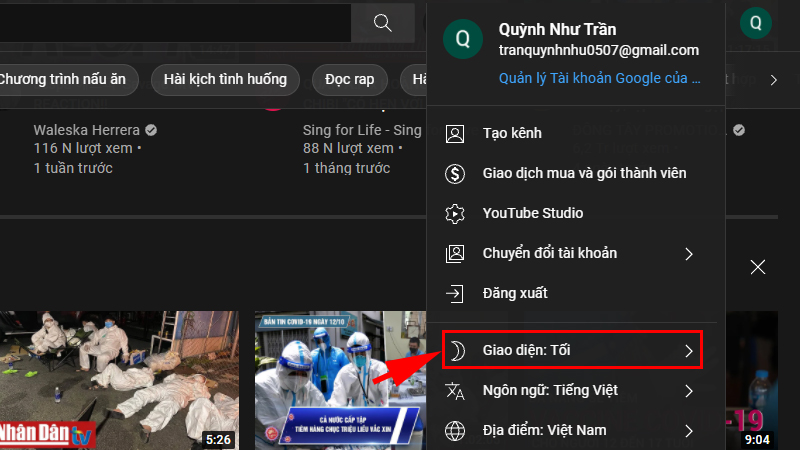Open Waleska Herrera channel name
The width and height of the screenshot is (800, 450).
pyautogui.click(x=87, y=130)
